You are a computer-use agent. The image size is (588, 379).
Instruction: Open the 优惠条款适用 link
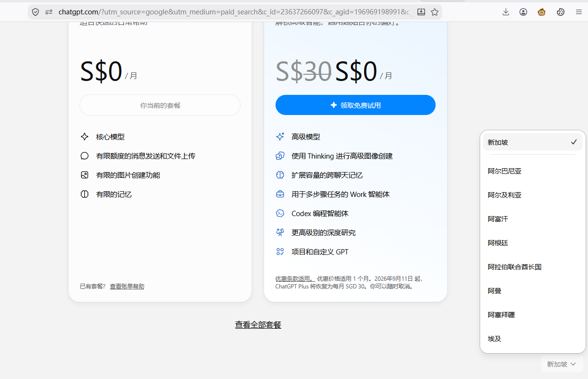click(x=294, y=278)
